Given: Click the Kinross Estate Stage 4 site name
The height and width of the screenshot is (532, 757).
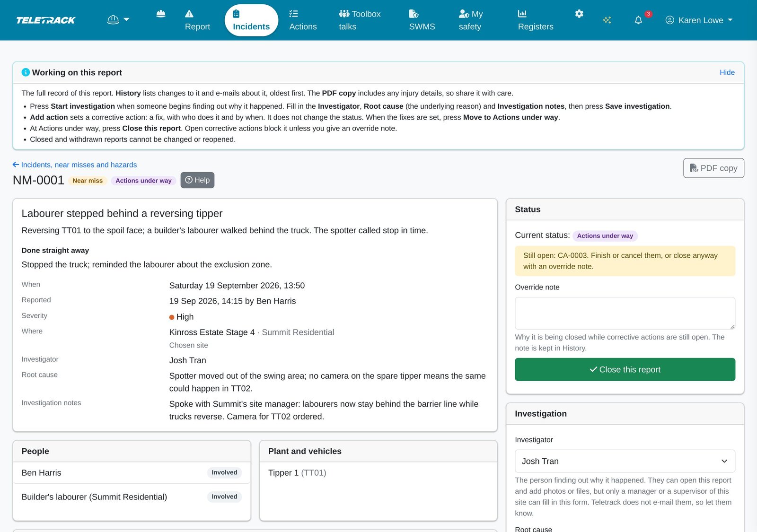Looking at the screenshot, I should [x=212, y=332].
